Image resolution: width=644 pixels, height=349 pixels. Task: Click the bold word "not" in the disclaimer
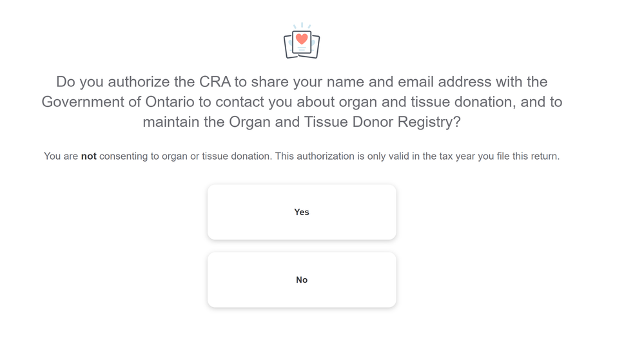(x=89, y=156)
